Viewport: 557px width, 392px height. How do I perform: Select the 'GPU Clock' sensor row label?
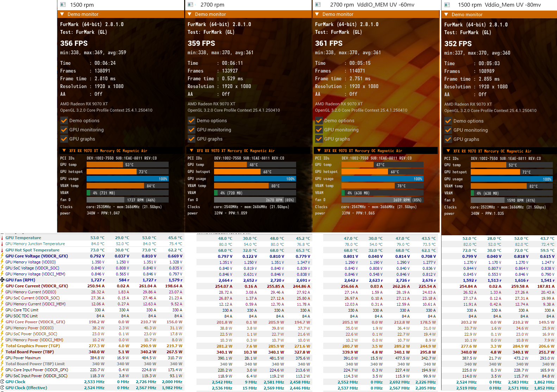click(15, 382)
